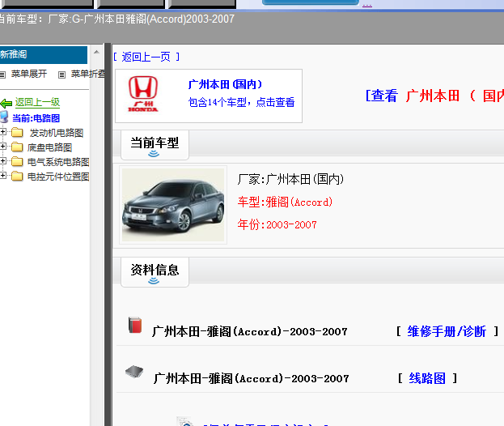Select the 底盘电路图 tree item
Screen dimensions: 504x426
tap(49, 147)
